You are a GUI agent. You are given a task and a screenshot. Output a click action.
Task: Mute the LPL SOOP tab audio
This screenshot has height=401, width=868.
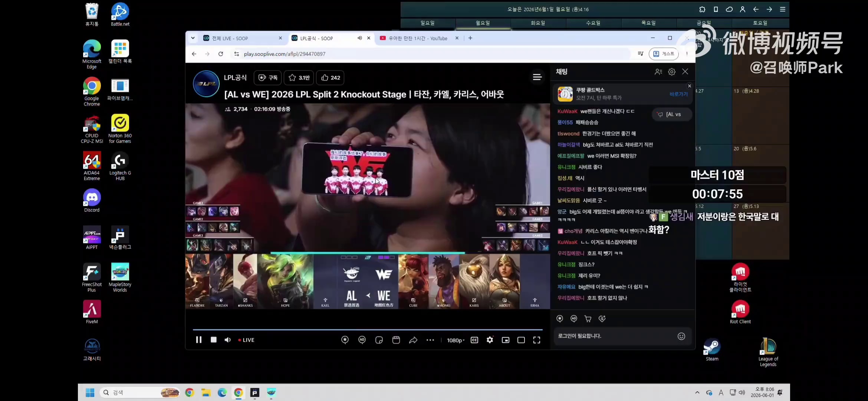pyautogui.click(x=359, y=38)
